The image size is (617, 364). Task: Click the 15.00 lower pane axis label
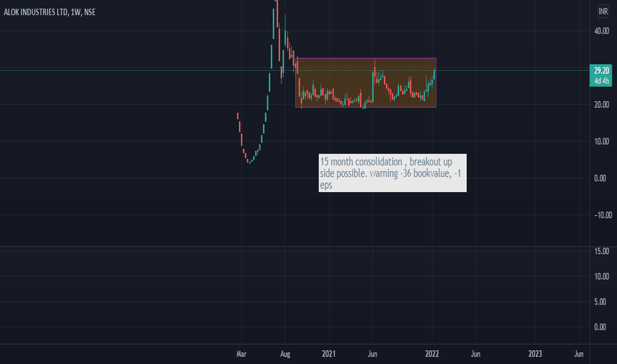(x=602, y=251)
